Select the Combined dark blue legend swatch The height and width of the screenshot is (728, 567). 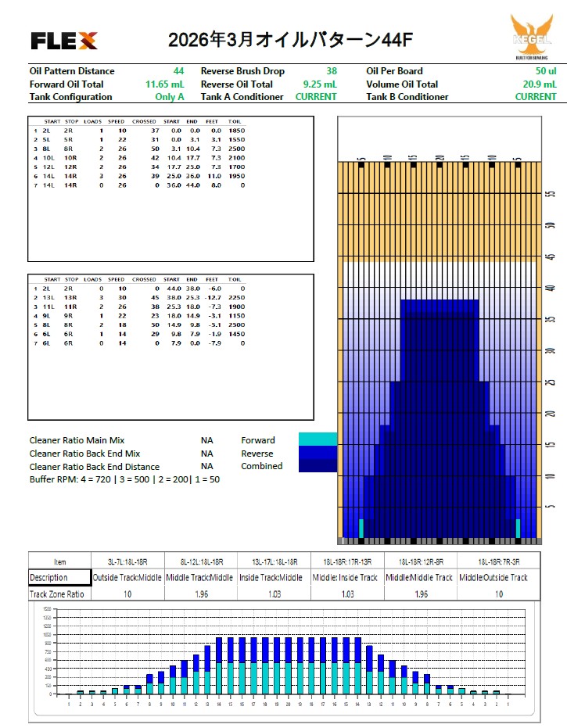[318, 466]
